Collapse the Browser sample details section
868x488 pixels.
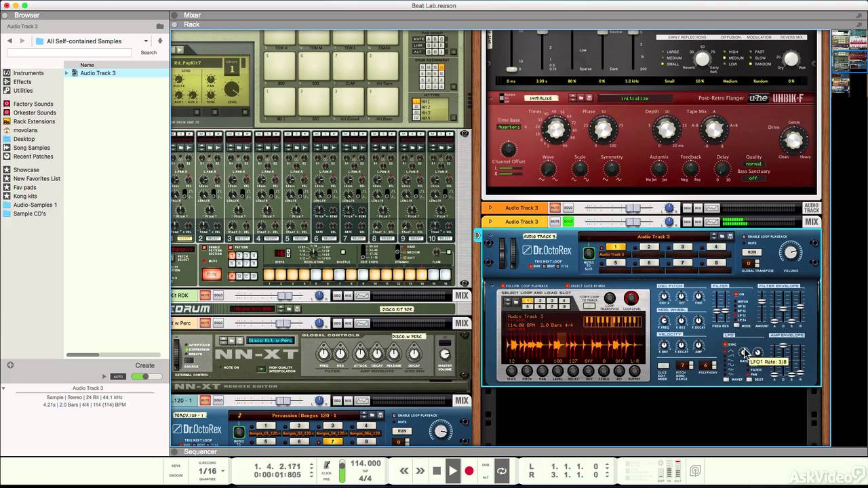[3, 388]
